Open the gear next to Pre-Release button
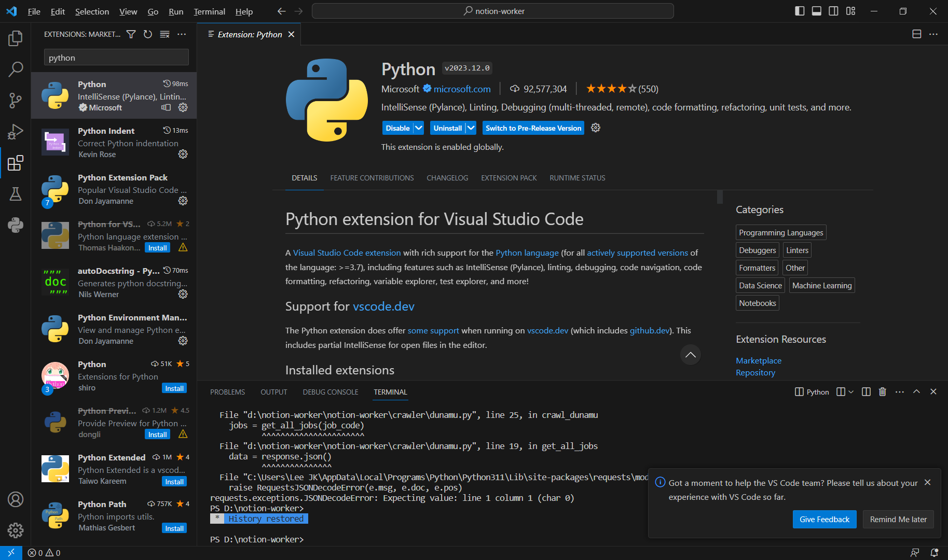This screenshot has height=560, width=948. [x=596, y=128]
